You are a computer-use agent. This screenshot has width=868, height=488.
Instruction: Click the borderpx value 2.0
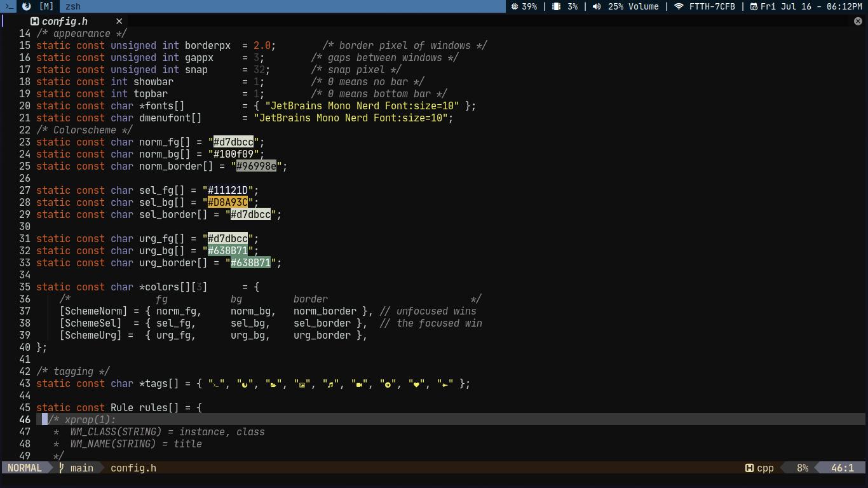[x=262, y=46]
